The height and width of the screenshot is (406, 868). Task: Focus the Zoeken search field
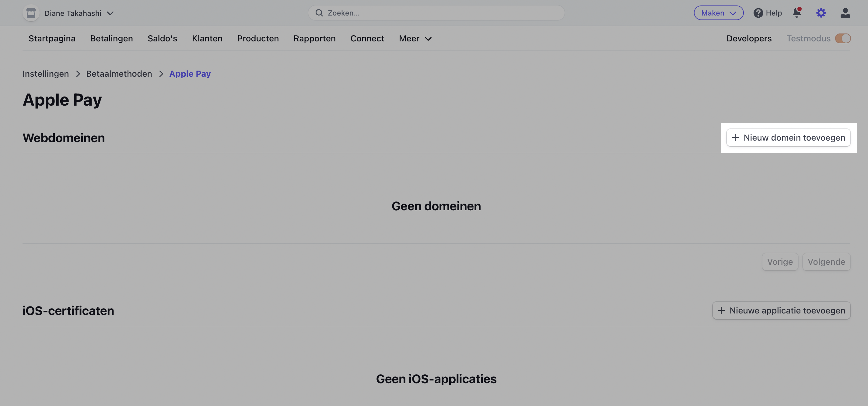tap(436, 13)
